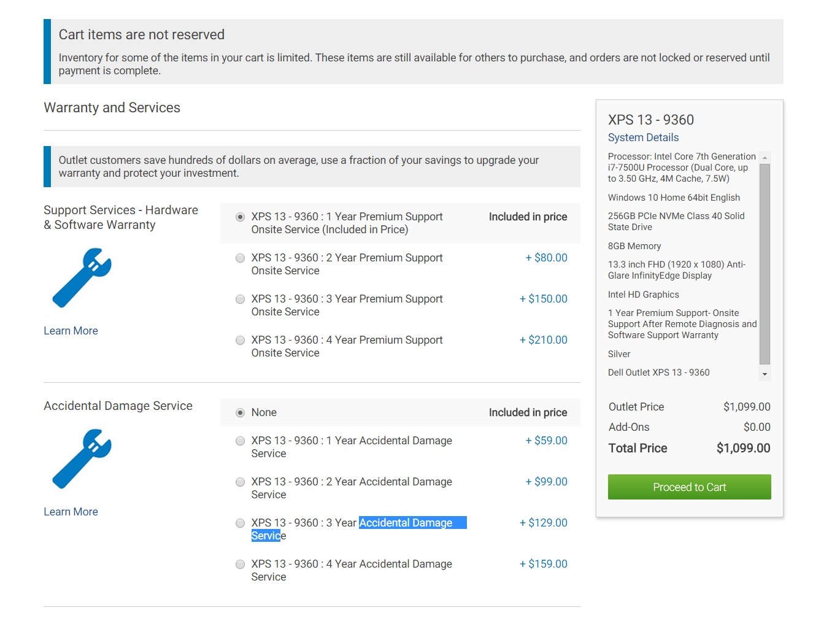840x621 pixels.
Task: Click the 8GB Memory detail line
Action: click(x=634, y=246)
